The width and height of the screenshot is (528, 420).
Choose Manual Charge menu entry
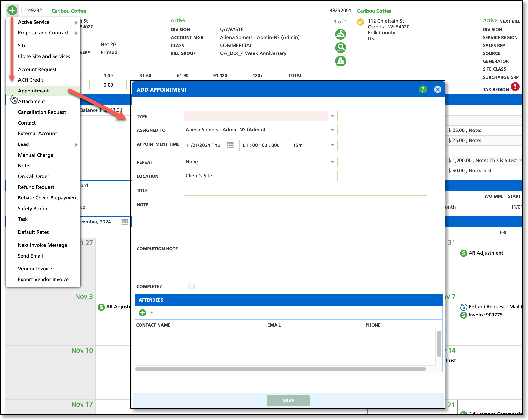[35, 155]
